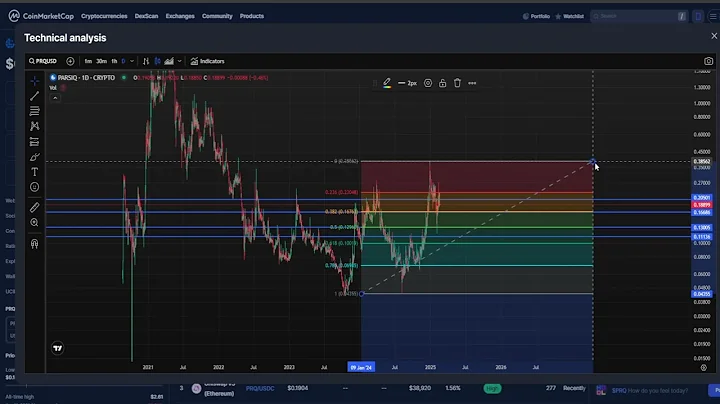Click the High confidence badge
This screenshot has width=720, height=404.
(x=492, y=388)
